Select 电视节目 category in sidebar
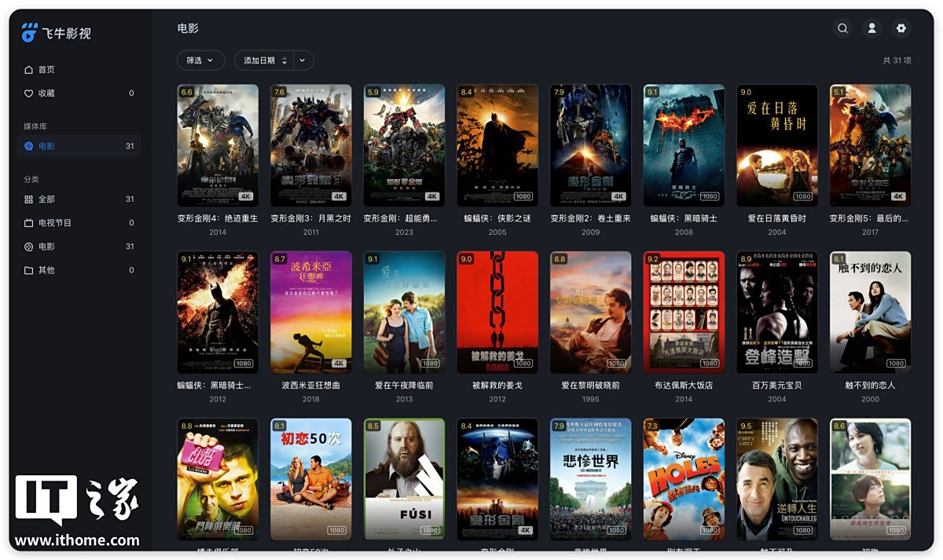This screenshot has width=943, height=560. [54, 223]
